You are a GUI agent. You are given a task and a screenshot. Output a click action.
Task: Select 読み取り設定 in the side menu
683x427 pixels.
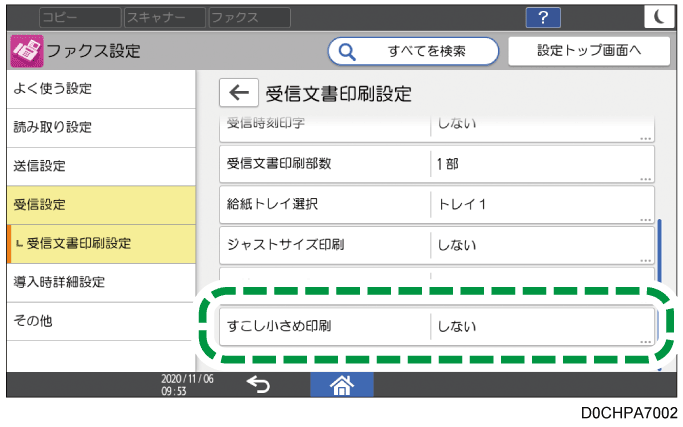click(x=101, y=128)
